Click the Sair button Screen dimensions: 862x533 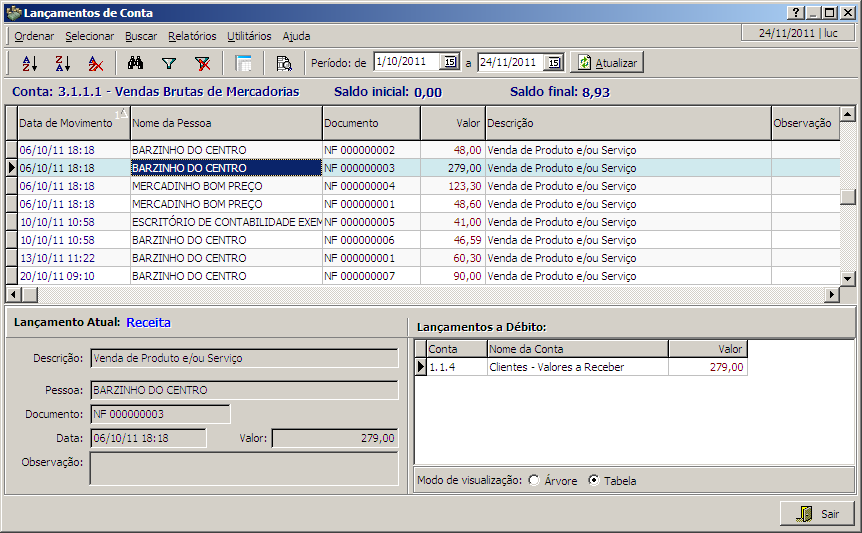817,513
